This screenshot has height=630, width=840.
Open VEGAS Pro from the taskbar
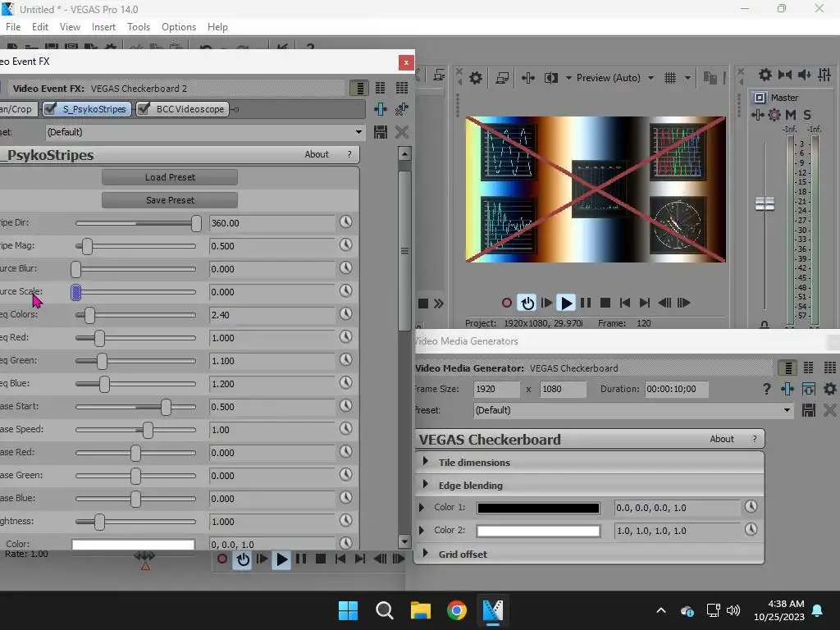tap(493, 610)
